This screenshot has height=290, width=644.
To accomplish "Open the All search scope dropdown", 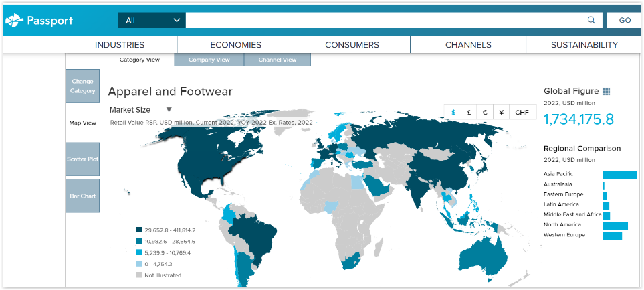I will 152,20.
